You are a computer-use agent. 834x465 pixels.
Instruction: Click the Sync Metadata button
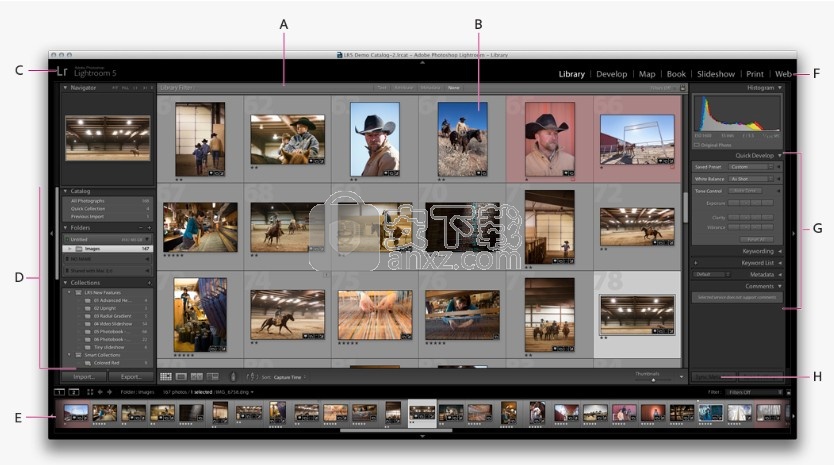pyautogui.click(x=714, y=377)
